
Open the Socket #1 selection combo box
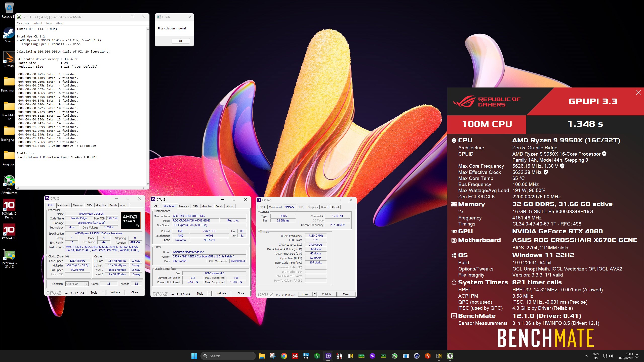pos(77,284)
